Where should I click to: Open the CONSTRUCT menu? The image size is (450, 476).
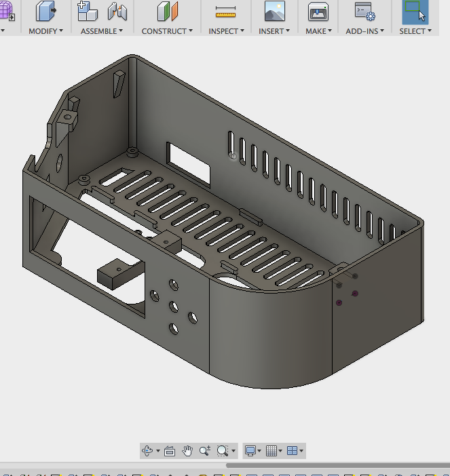167,31
